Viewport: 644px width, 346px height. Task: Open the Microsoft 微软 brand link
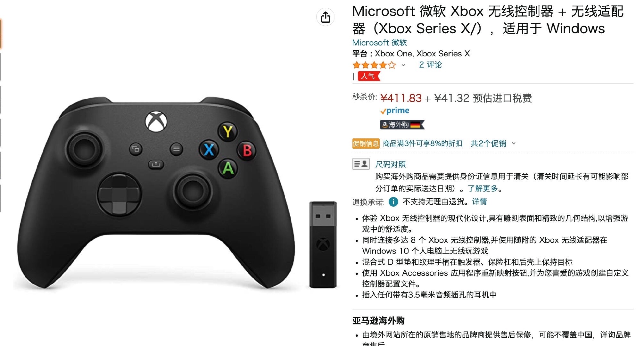(x=379, y=43)
